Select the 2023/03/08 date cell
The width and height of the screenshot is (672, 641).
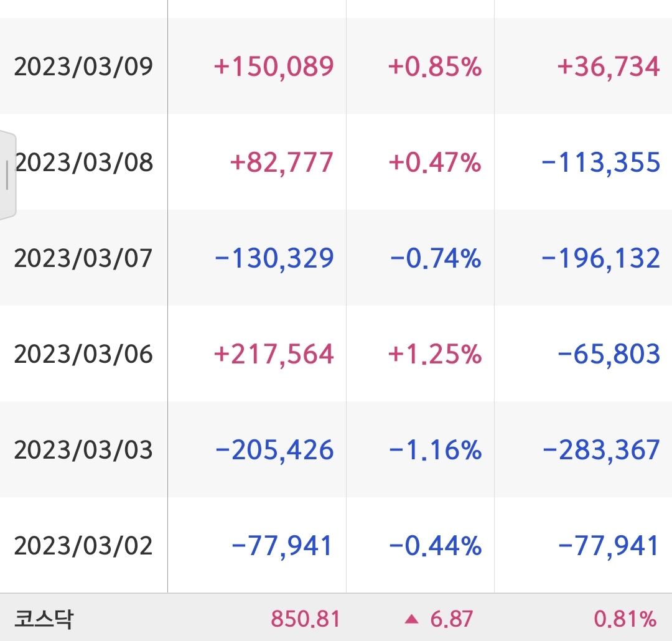point(83,162)
